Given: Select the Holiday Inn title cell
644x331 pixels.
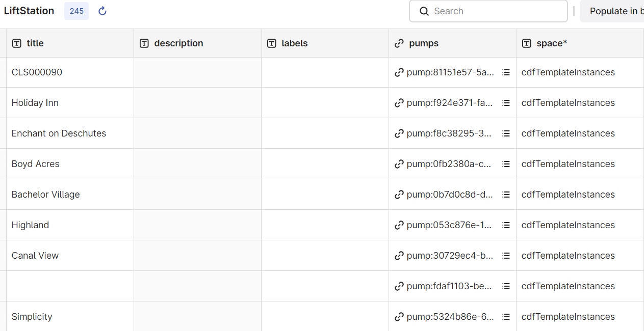Looking at the screenshot, I should (70, 103).
